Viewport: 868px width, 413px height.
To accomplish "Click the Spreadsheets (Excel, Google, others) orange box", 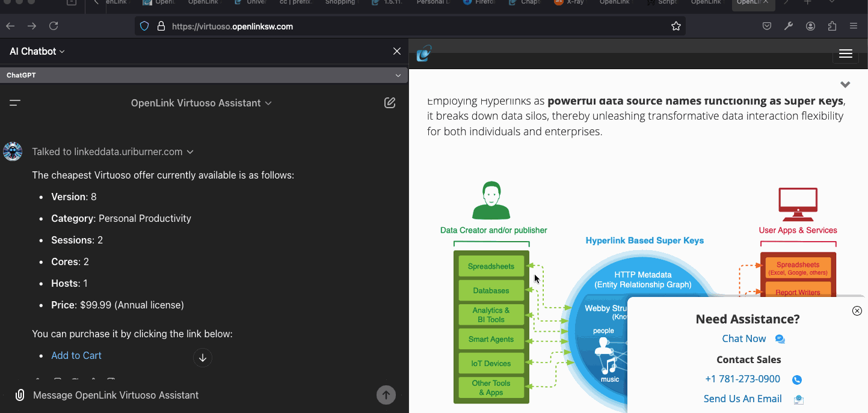I will click(798, 268).
